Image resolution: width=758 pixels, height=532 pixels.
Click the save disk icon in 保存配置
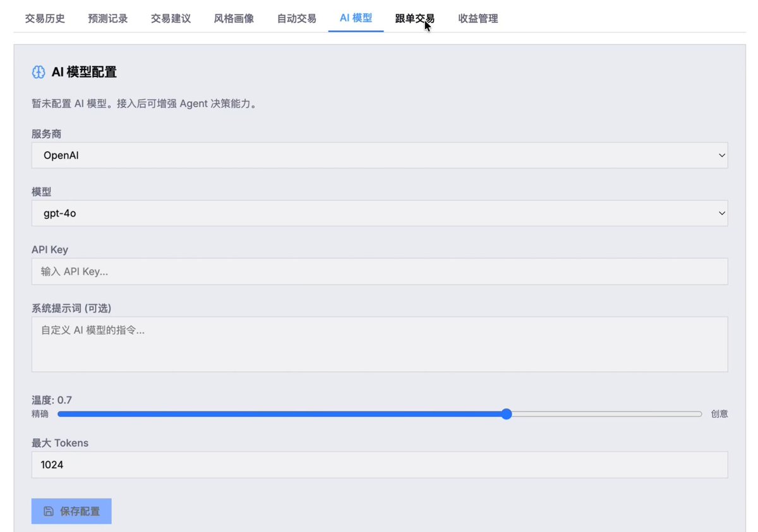[49, 511]
